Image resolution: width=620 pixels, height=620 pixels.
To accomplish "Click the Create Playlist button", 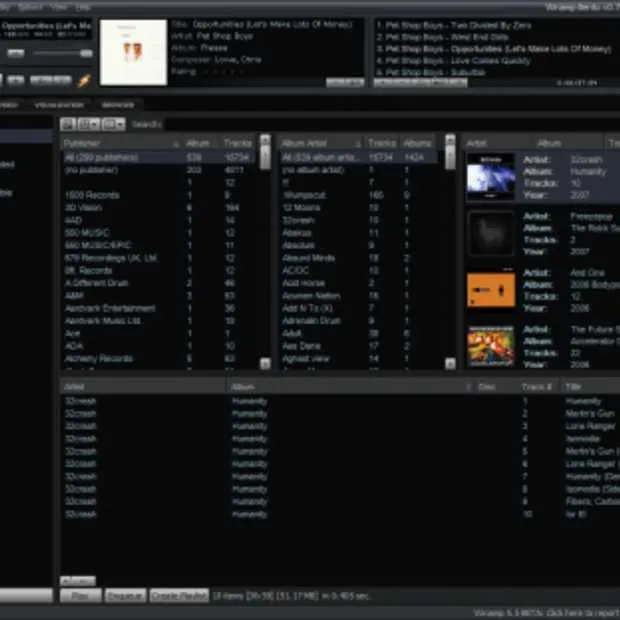I will (x=179, y=595).
